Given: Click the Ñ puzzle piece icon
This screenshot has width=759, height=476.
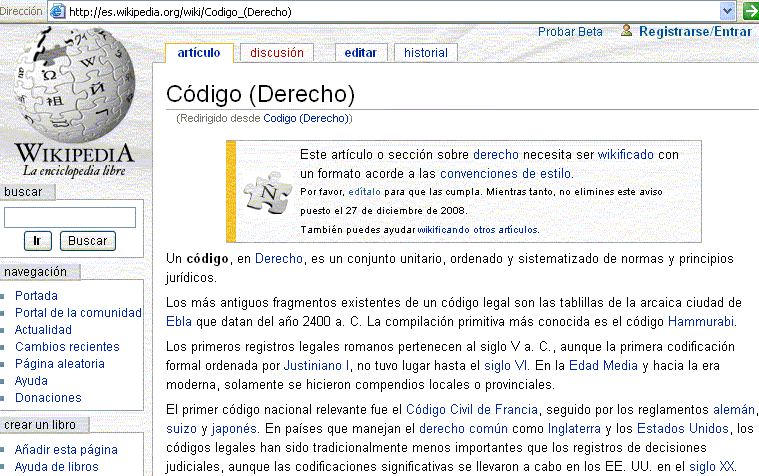Looking at the screenshot, I should 268,192.
